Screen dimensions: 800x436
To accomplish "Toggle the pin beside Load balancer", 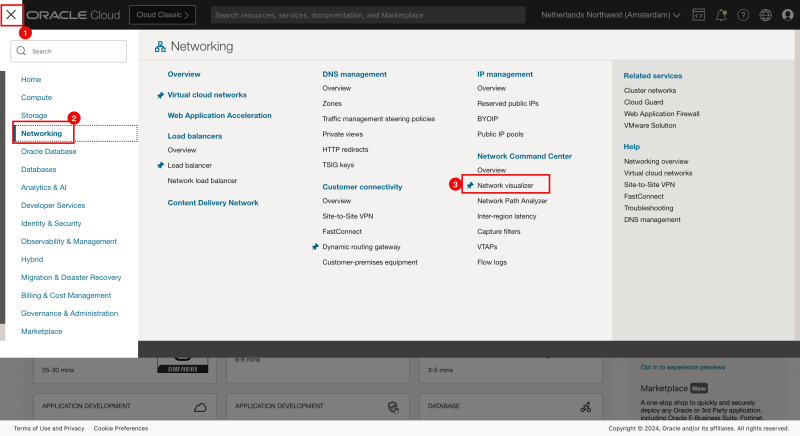I will click(x=160, y=165).
